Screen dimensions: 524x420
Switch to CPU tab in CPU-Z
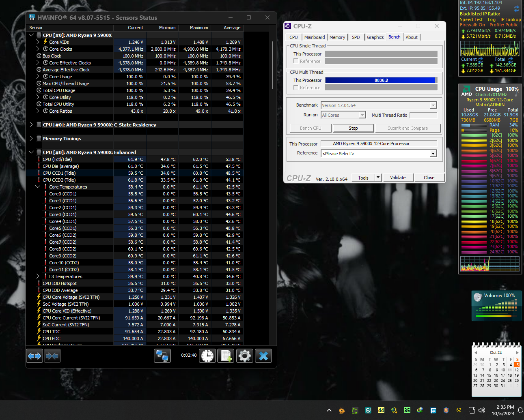click(x=293, y=37)
